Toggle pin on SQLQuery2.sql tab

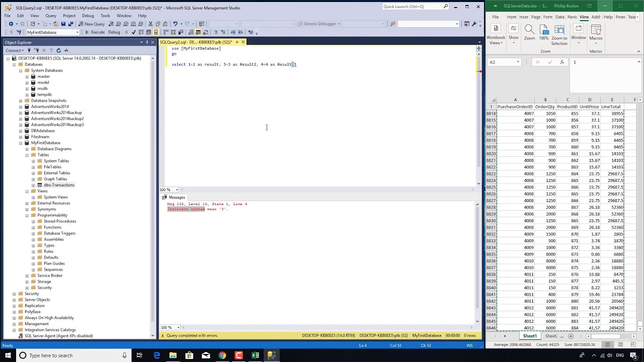click(237, 42)
